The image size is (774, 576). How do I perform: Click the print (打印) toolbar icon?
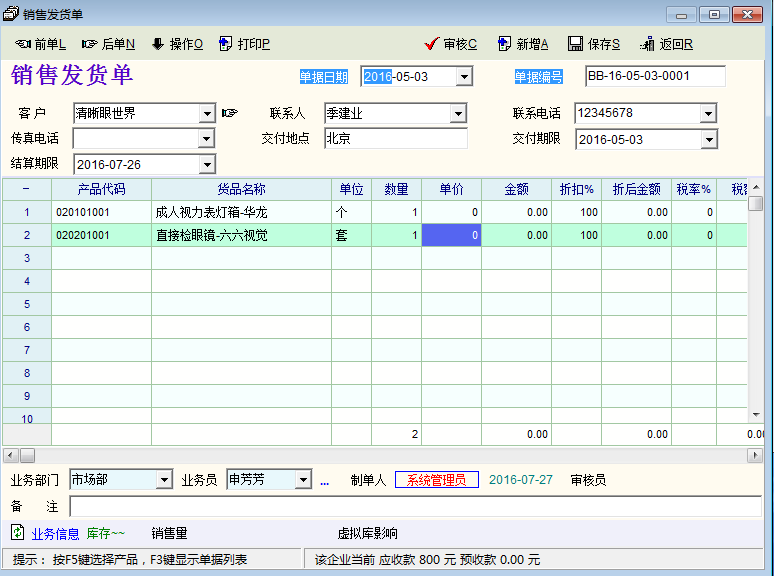(226, 44)
